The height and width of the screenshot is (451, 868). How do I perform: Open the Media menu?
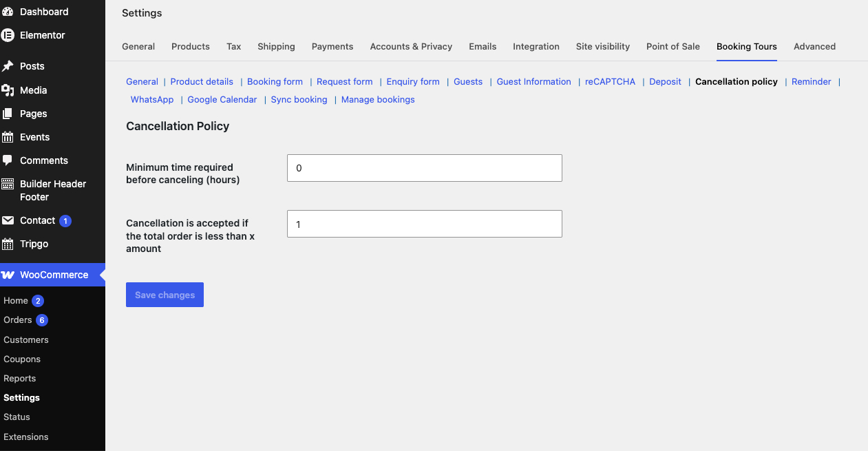click(x=34, y=90)
